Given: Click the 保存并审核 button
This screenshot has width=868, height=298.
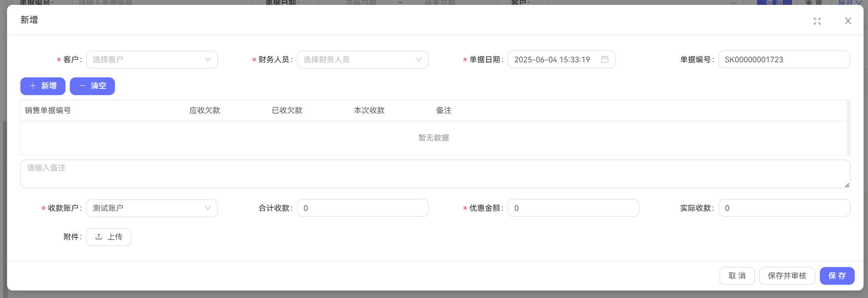Looking at the screenshot, I should (787, 276).
